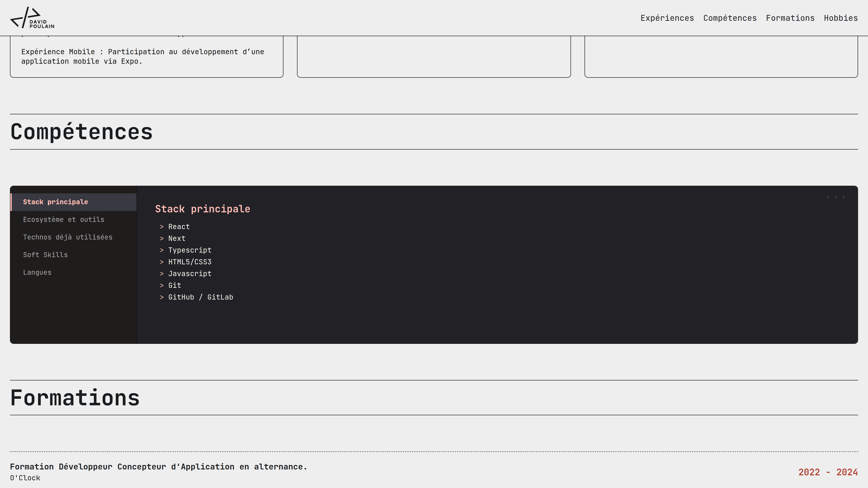Click the O'Clock formation entry

(25, 478)
